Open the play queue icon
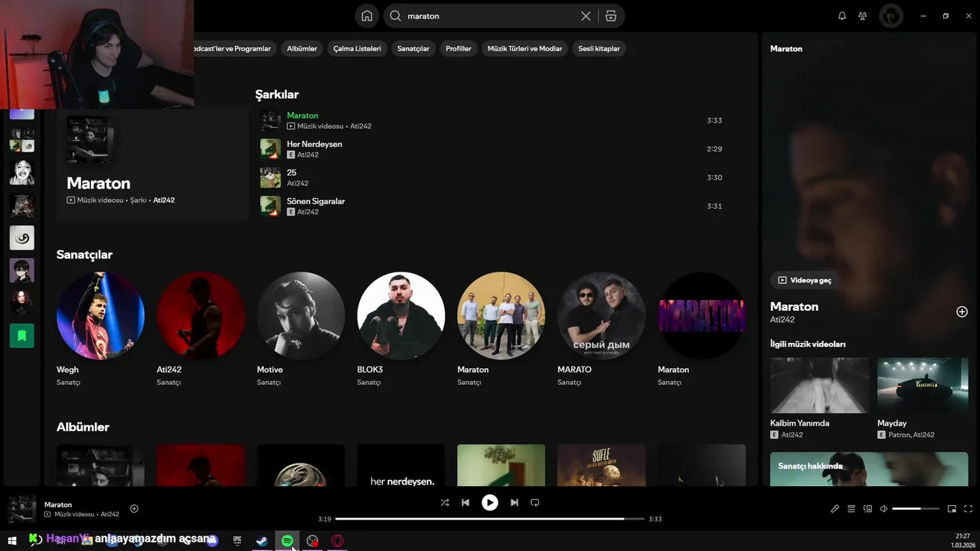The width and height of the screenshot is (980, 551). tap(851, 509)
